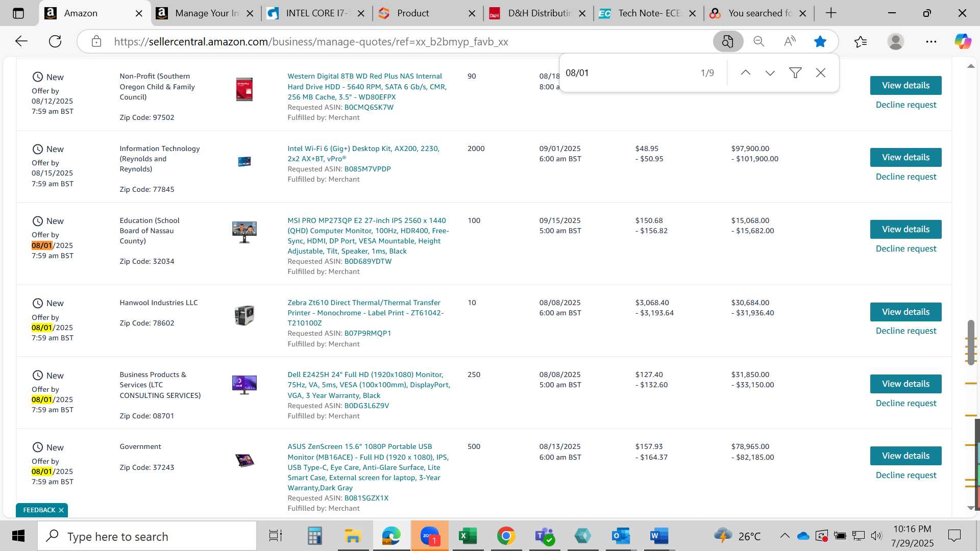Open Edge Settings and more menu

point(931,41)
